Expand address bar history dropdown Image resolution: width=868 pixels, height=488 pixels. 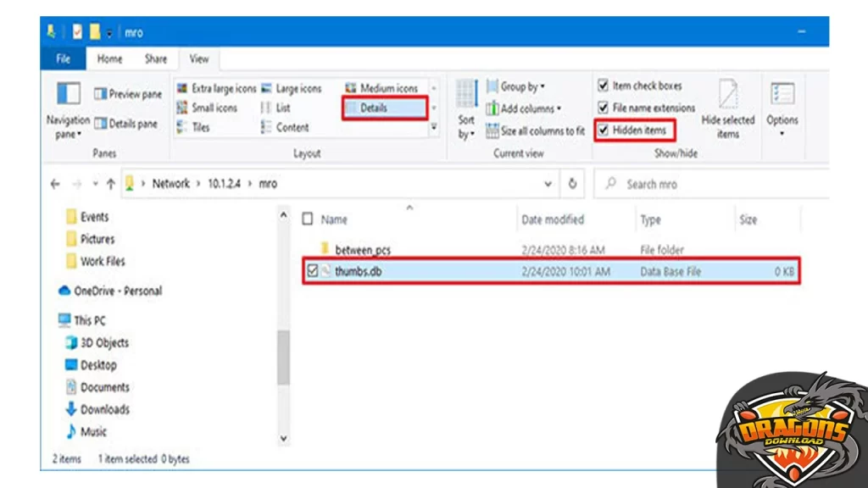548,184
